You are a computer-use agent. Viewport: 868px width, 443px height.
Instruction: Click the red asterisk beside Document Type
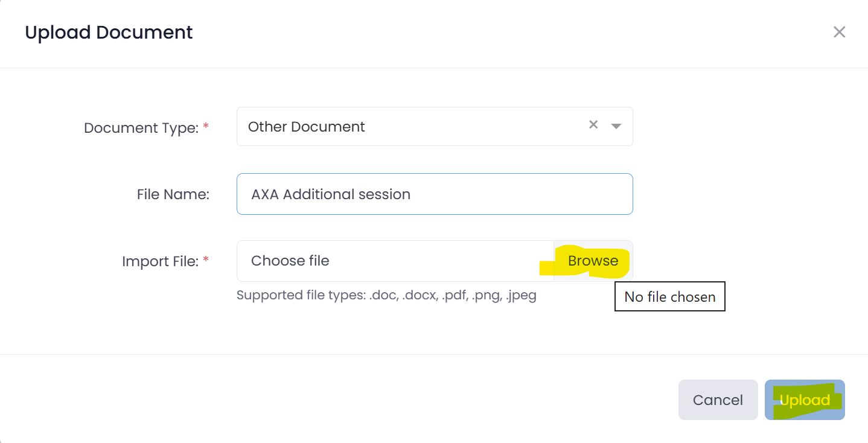pos(206,127)
